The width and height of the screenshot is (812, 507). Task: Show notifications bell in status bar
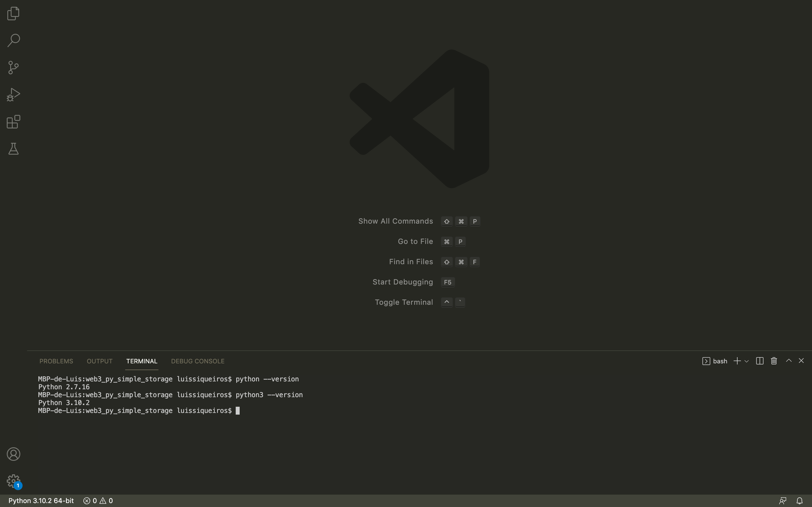(x=800, y=501)
